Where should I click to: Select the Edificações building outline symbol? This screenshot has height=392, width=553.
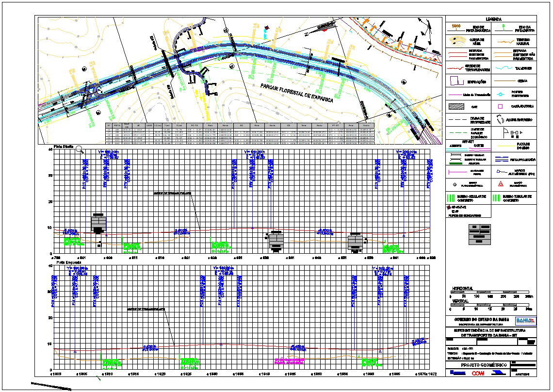click(455, 80)
